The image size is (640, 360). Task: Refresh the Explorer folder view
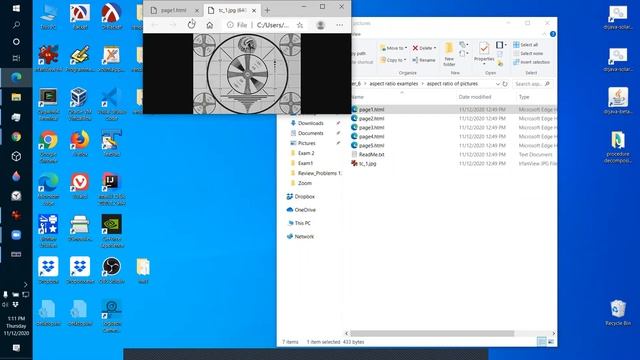505,84
